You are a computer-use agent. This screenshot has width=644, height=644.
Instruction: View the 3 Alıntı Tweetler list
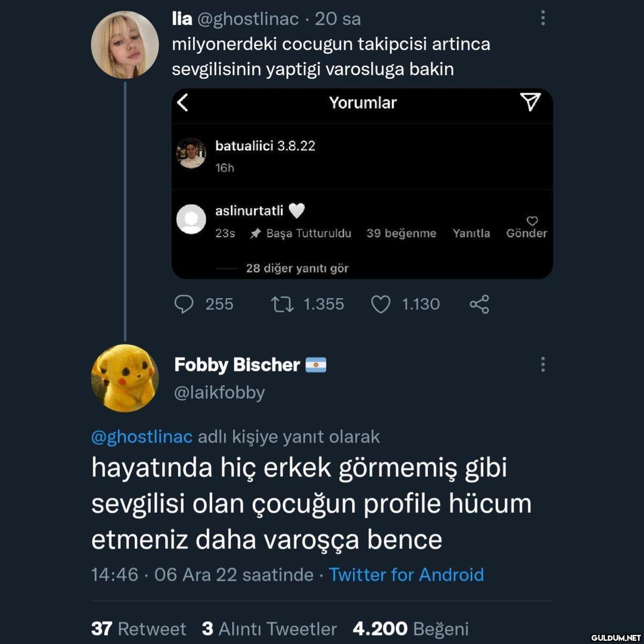tap(269, 628)
